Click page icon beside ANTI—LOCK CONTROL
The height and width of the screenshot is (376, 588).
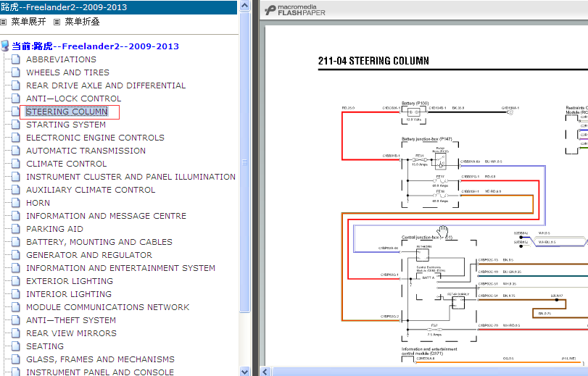(x=16, y=99)
